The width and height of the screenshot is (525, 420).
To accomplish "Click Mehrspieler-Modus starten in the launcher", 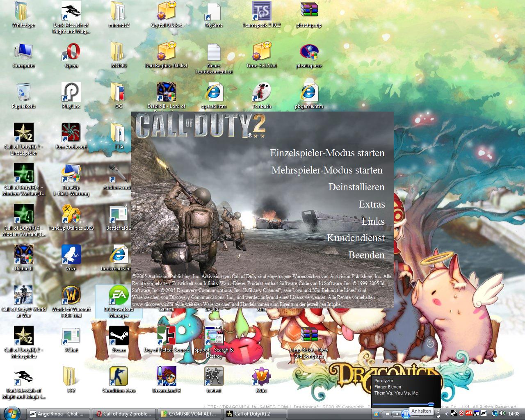I will pos(327,170).
